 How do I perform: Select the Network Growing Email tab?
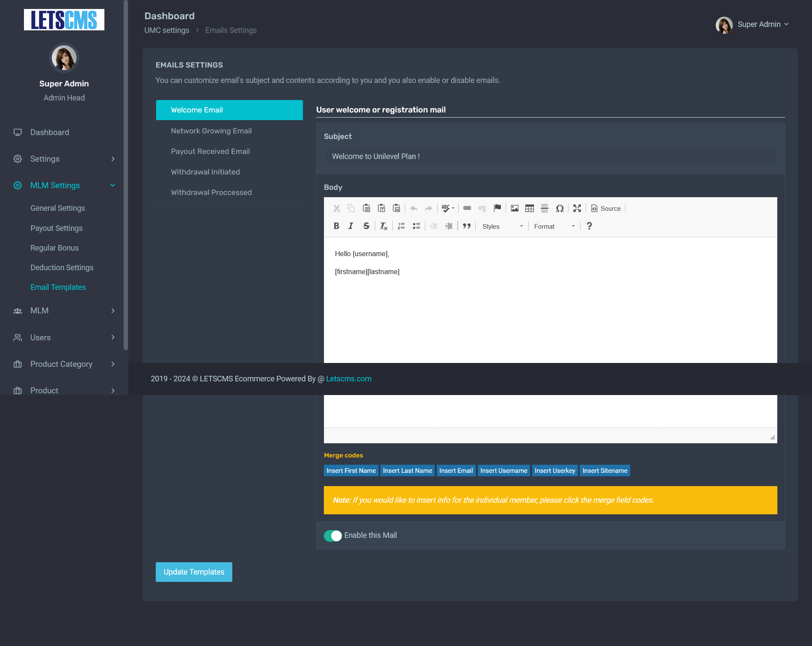[211, 131]
